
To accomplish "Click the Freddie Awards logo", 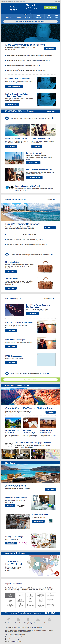I will tap(10, 188).
